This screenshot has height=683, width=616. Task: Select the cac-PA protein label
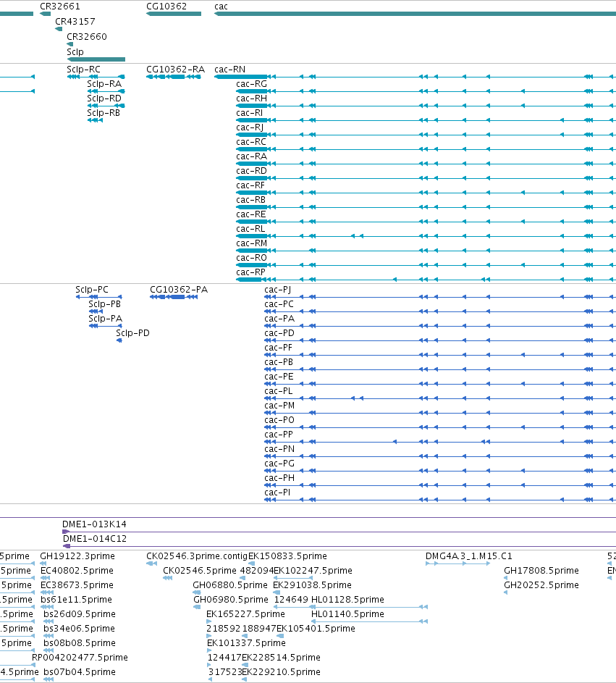(279, 319)
